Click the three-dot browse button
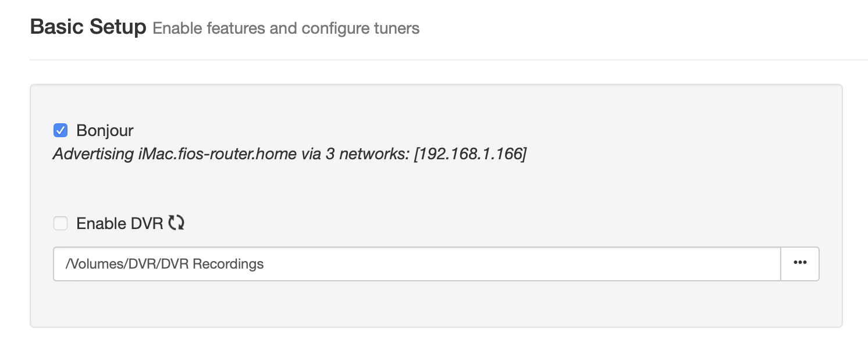868x343 pixels. (x=800, y=264)
